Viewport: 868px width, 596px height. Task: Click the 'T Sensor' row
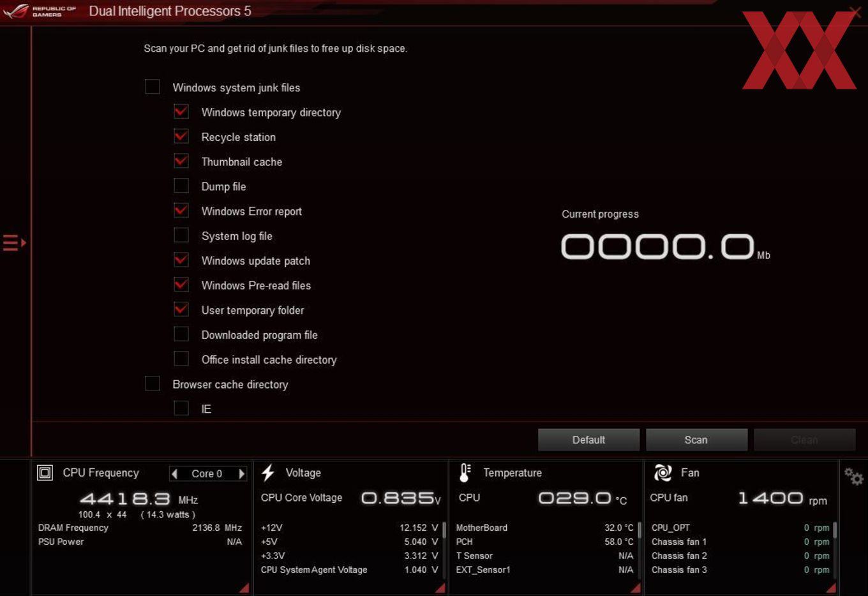[544, 556]
